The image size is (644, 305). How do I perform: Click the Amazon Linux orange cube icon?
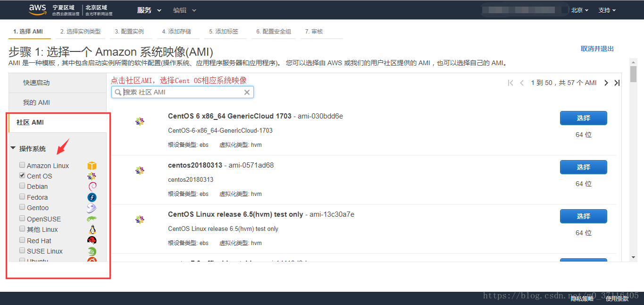92,166
